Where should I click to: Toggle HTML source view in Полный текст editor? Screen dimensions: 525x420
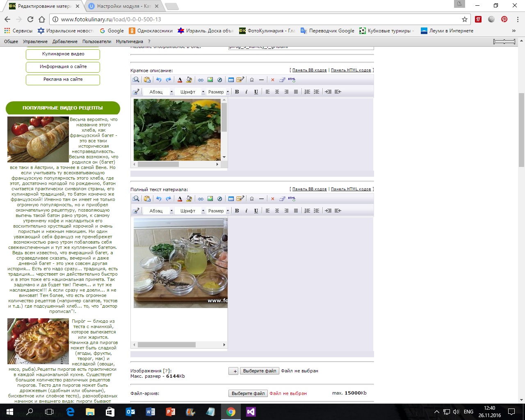pyautogui.click(x=292, y=199)
